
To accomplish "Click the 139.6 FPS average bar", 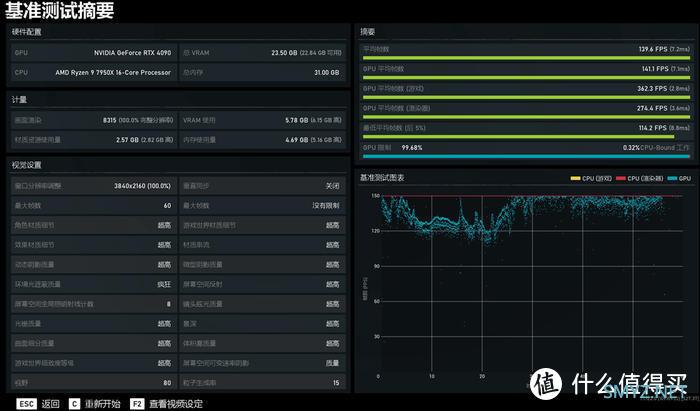I will coord(526,58).
